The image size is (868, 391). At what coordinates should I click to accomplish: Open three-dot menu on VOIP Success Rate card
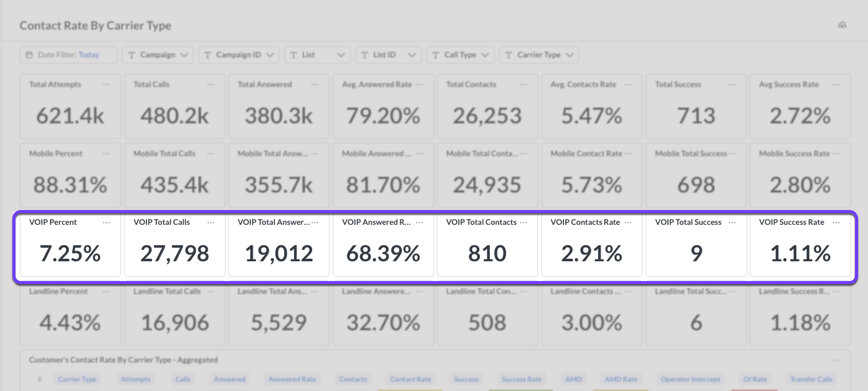click(836, 222)
